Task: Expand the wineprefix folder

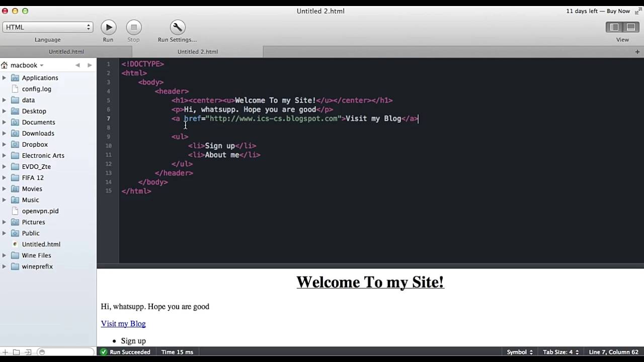Action: (4, 266)
